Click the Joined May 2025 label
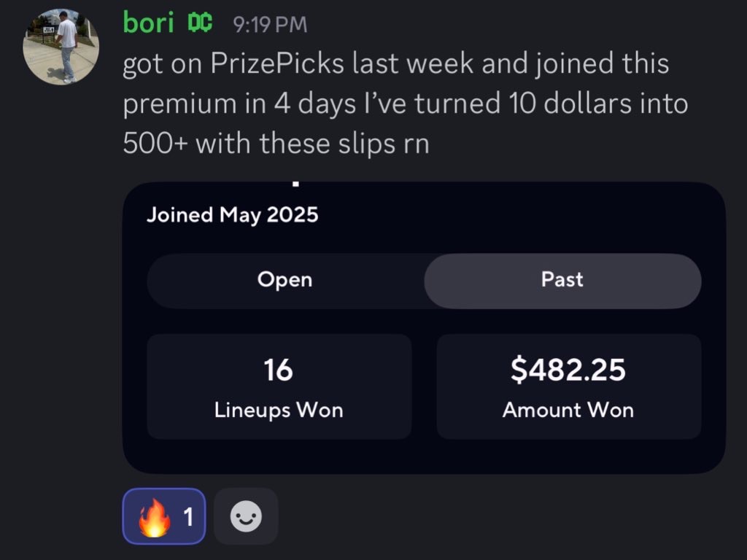The width and height of the screenshot is (747, 560). [232, 215]
